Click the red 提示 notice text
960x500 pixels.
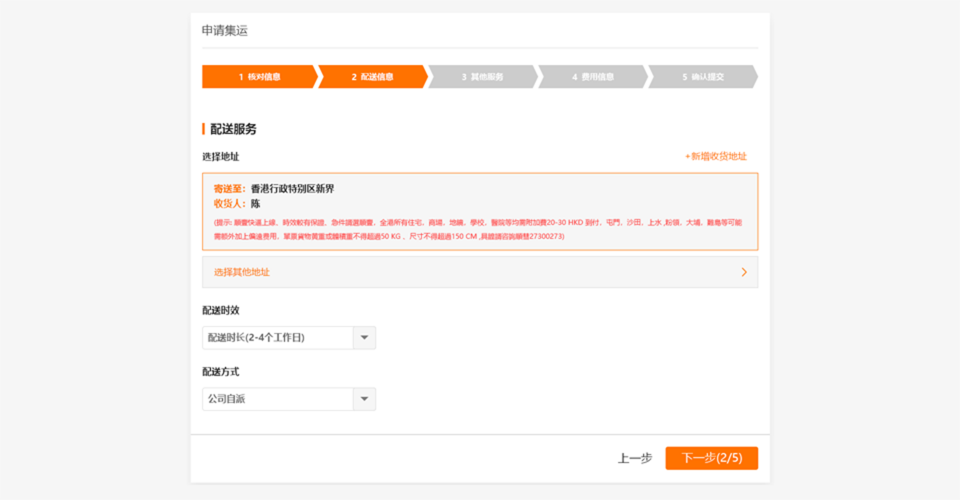(x=479, y=229)
